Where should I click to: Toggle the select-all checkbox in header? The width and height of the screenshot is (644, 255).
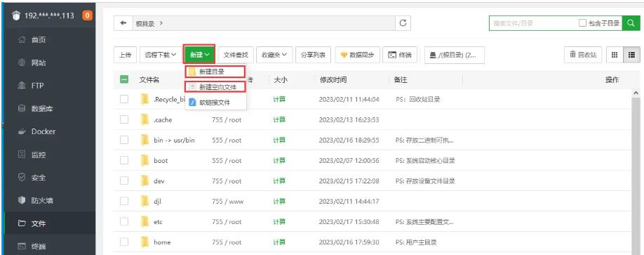click(124, 80)
